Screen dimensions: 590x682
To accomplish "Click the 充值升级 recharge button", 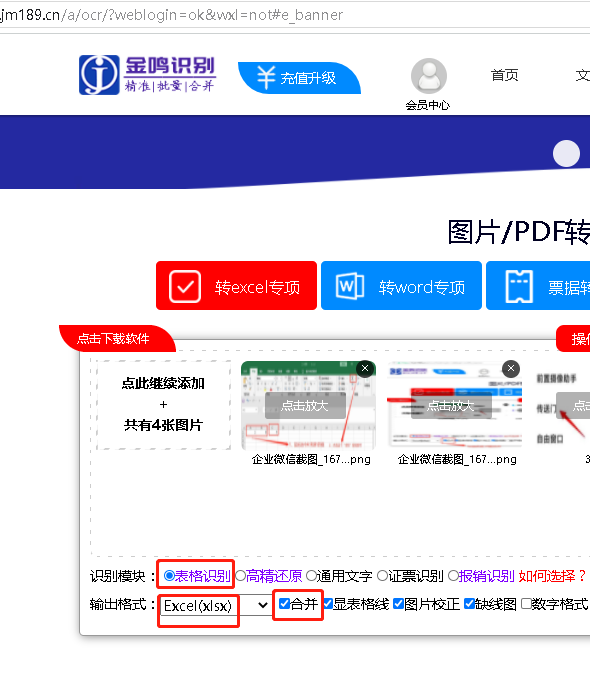I will click(299, 78).
